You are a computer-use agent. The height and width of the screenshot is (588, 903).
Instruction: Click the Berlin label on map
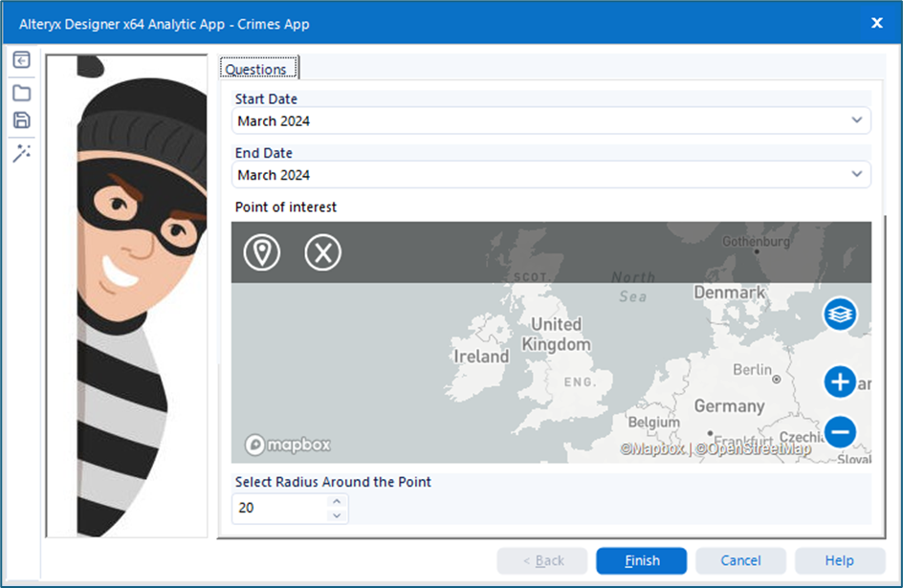point(752,369)
